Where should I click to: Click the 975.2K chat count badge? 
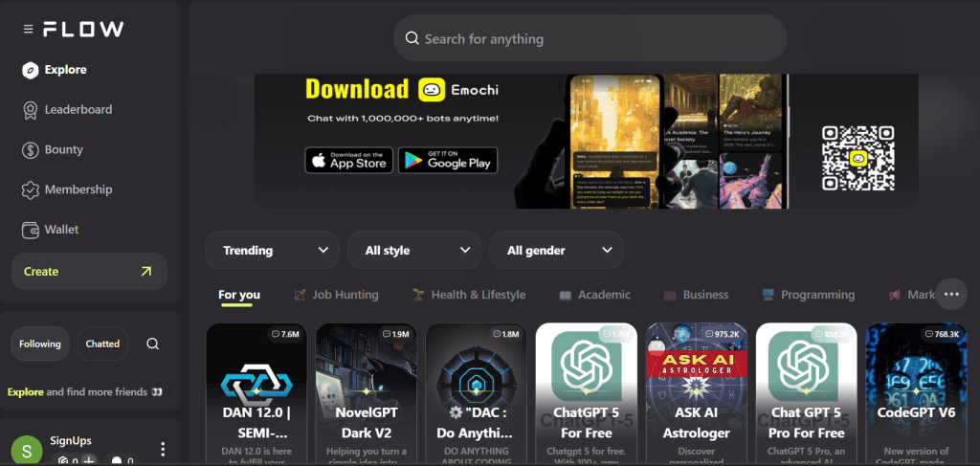(x=723, y=334)
